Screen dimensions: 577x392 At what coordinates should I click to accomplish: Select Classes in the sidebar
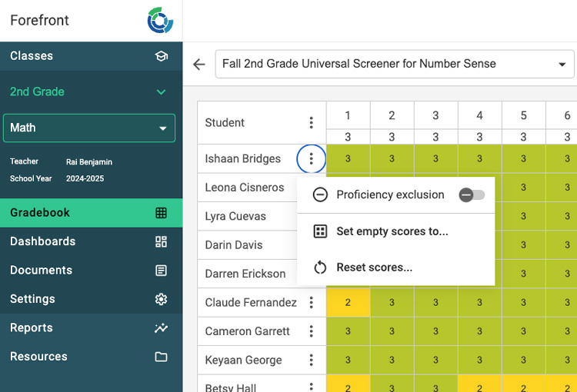pos(92,56)
